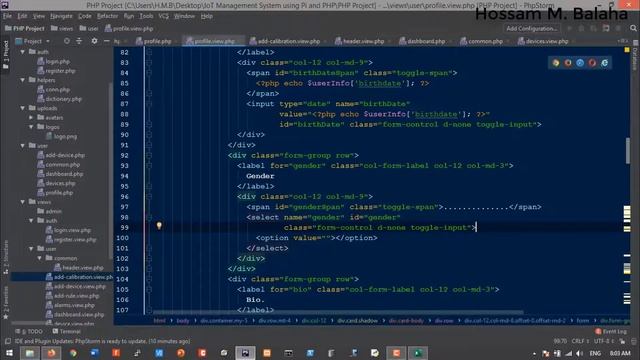Toggle fold marker on line 96
Screen dimensions: 640x360
(149, 197)
